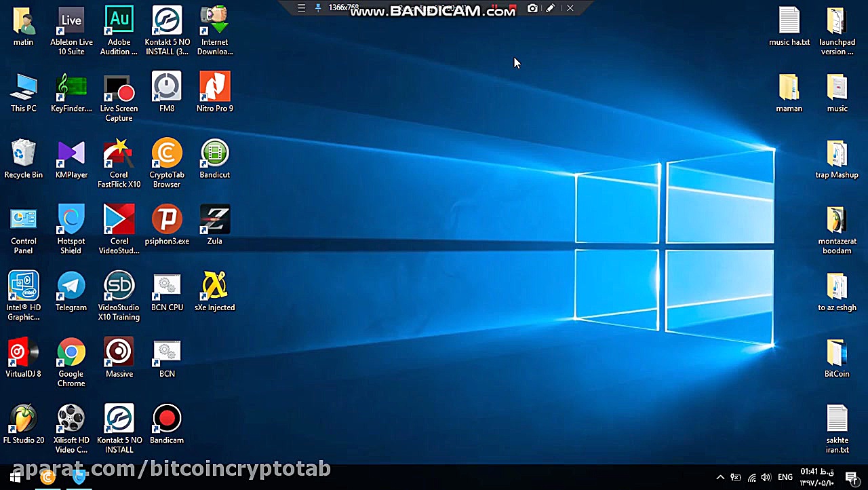Open music ha.txt file
This screenshot has width=868, height=490.
pos(789,22)
